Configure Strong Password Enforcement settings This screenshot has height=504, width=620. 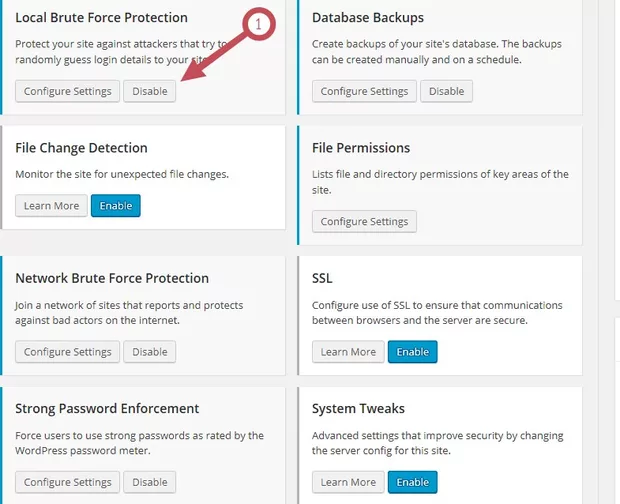click(x=67, y=482)
